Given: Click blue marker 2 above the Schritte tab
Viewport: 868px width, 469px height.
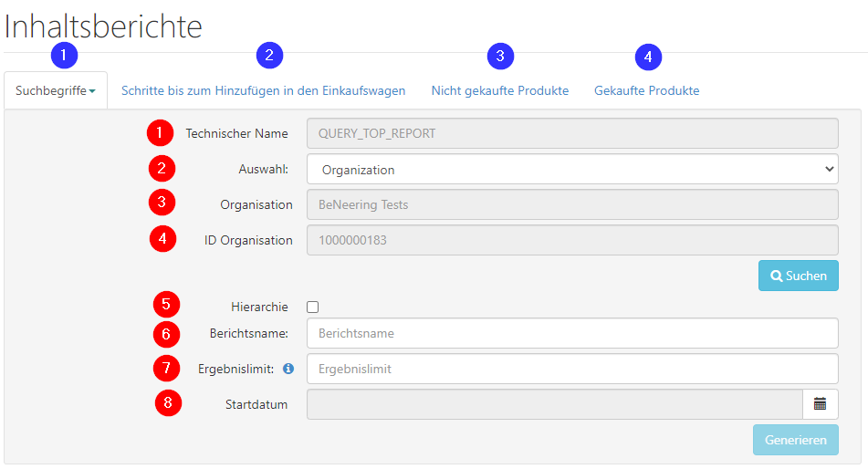Looking at the screenshot, I should point(269,55).
